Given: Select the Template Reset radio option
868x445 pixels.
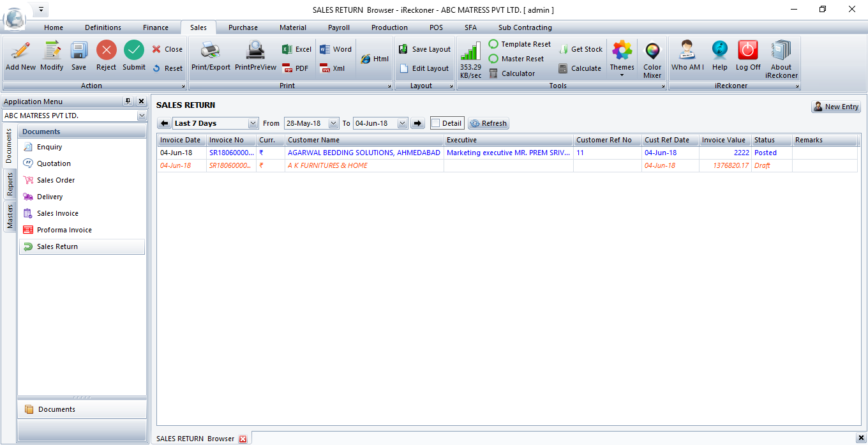Looking at the screenshot, I should click(x=493, y=44).
